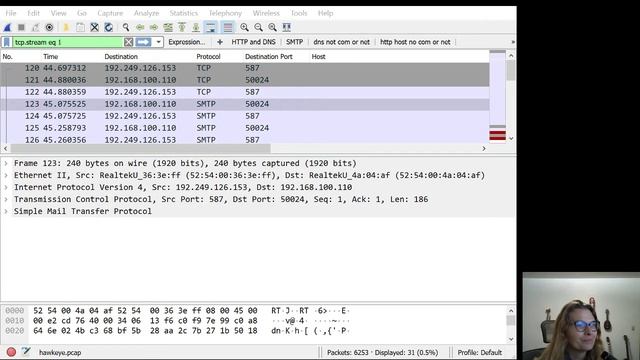Stop capturing packets square icon

pyautogui.click(x=21, y=27)
